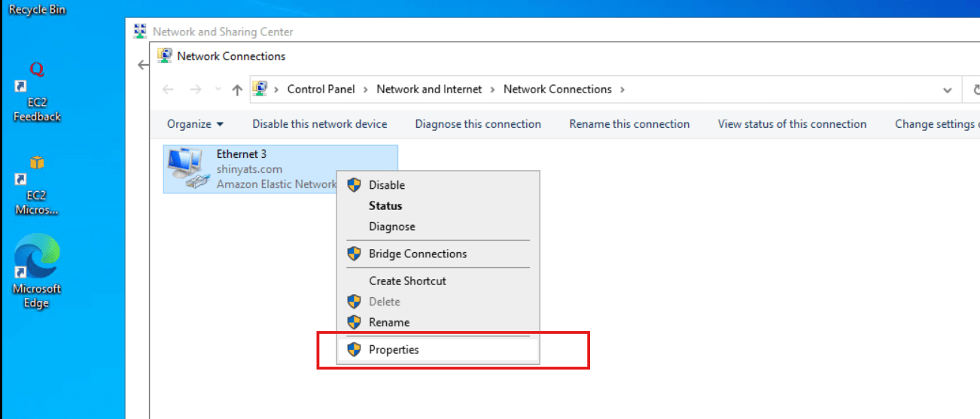This screenshot has width=980, height=419.
Task: Select Bridge Connections menu entry
Action: (437, 254)
